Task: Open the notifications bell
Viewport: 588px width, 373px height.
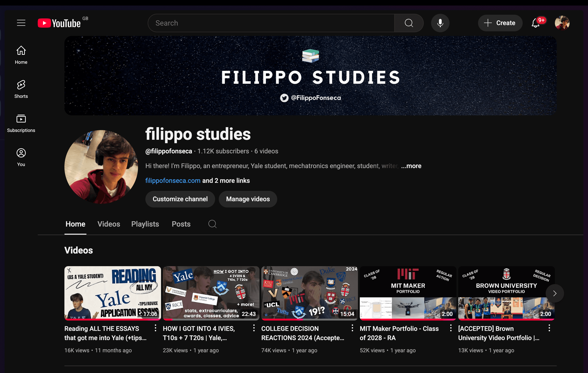Action: coord(536,23)
